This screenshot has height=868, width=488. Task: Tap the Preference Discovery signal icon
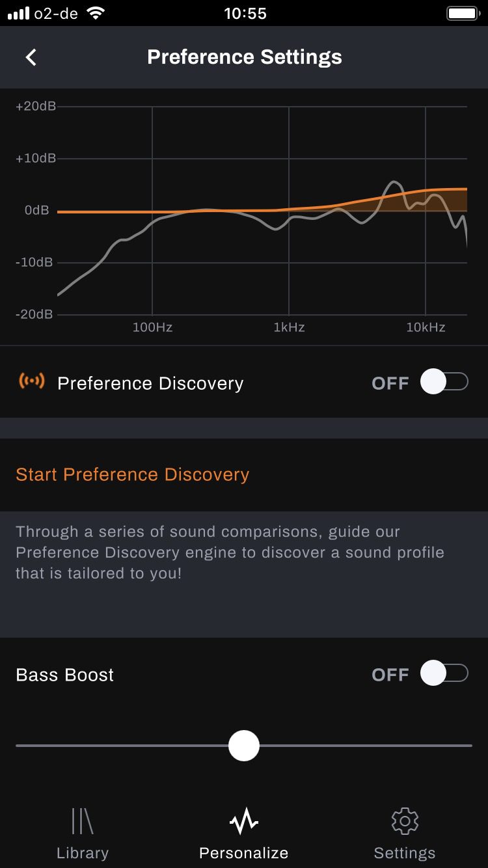pyautogui.click(x=31, y=381)
